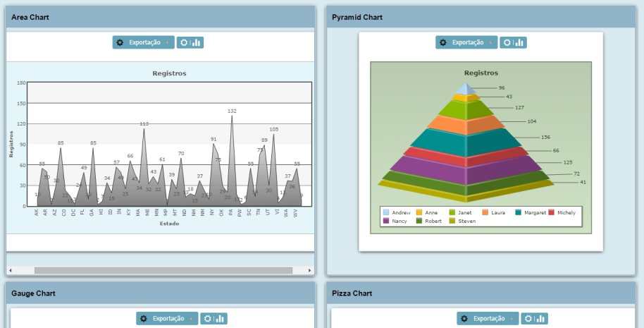Click chart settings icon in Gauge Chart panel

click(x=213, y=319)
